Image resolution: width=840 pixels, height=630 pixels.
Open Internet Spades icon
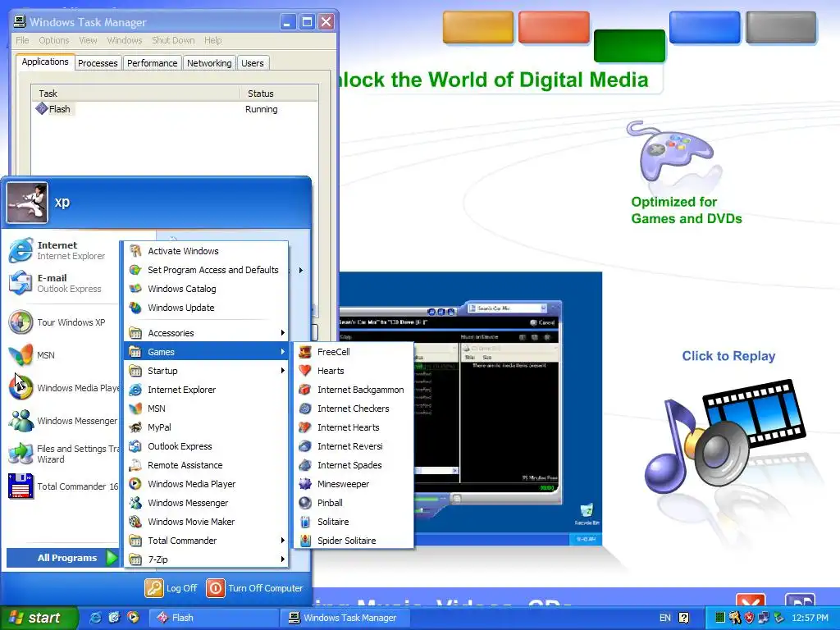point(305,465)
